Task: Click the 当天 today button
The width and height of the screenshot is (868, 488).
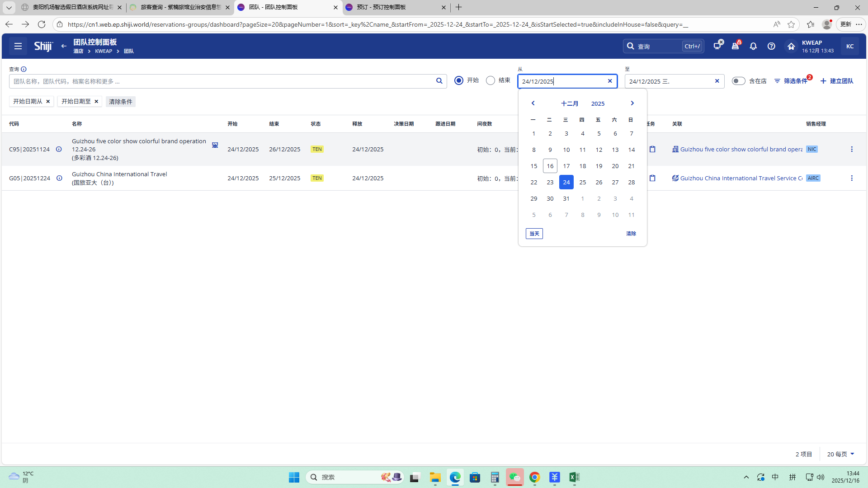Action: pyautogui.click(x=534, y=234)
